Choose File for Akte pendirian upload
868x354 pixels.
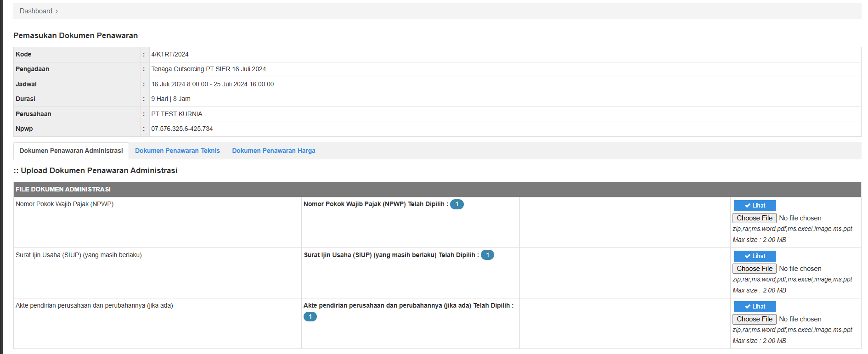(754, 319)
